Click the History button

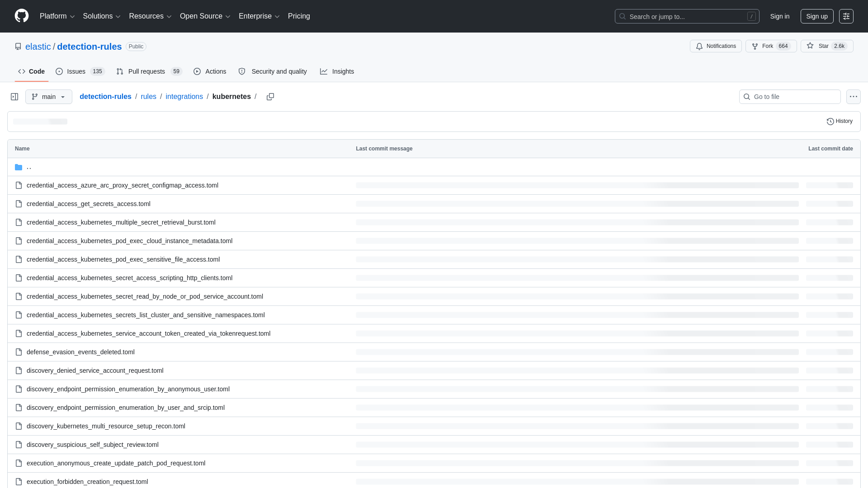(840, 121)
